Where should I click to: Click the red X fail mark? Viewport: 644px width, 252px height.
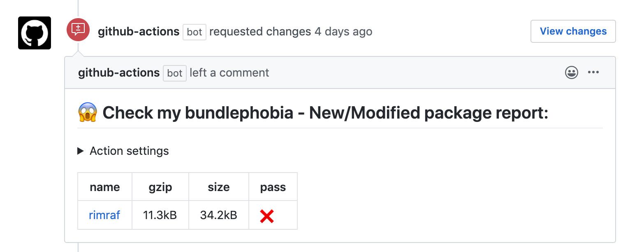click(x=267, y=216)
